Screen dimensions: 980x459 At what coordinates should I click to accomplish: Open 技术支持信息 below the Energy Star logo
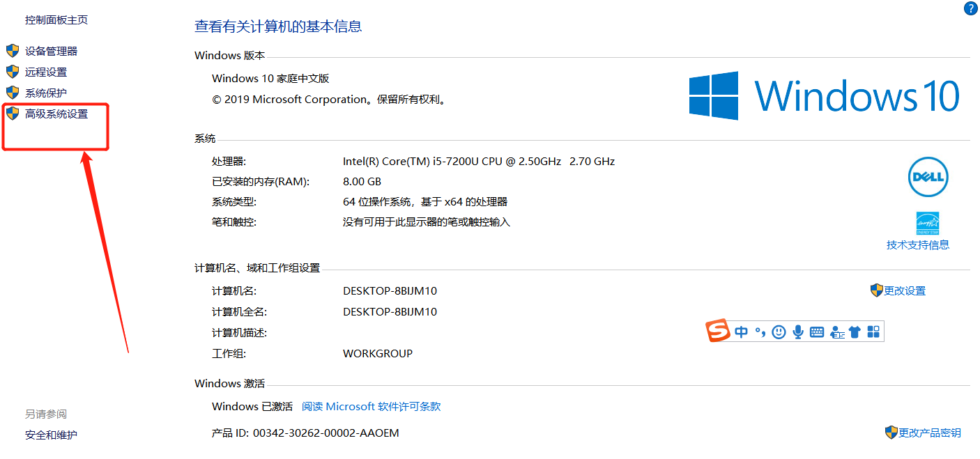tap(918, 244)
